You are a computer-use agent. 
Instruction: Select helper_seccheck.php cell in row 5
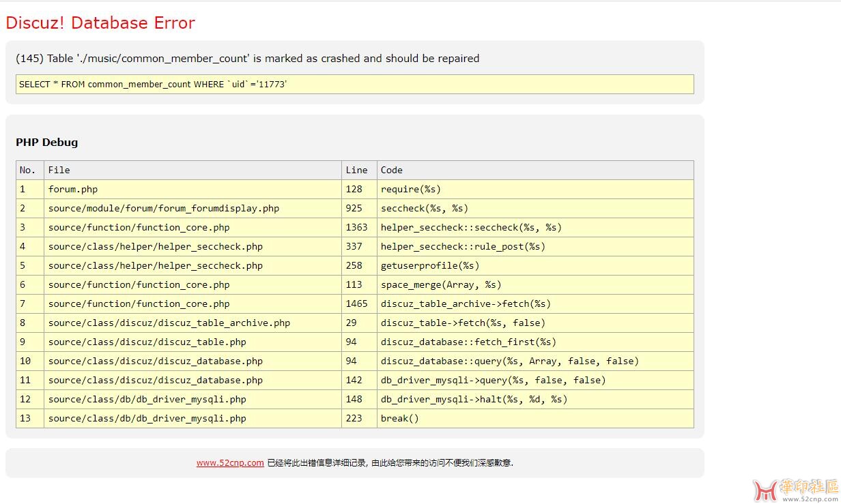pos(193,265)
